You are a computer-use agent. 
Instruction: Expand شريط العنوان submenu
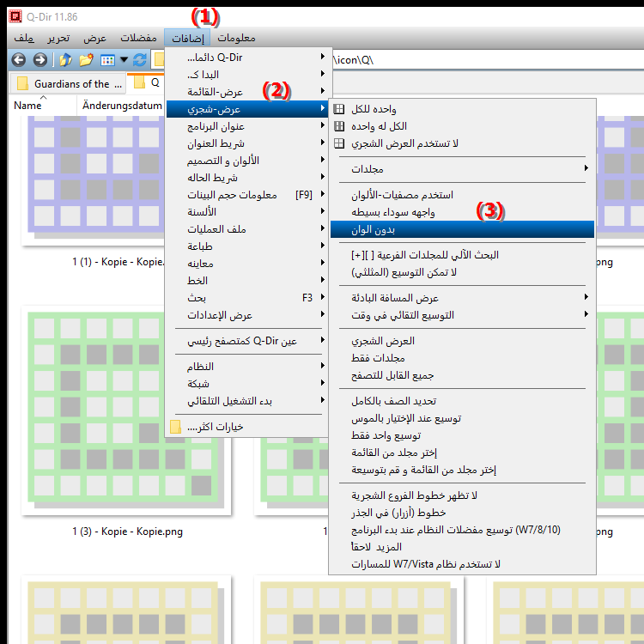coord(247,143)
